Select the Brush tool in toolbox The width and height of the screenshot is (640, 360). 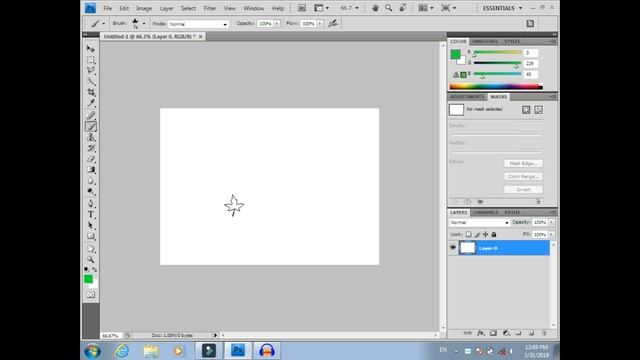tap(91, 127)
